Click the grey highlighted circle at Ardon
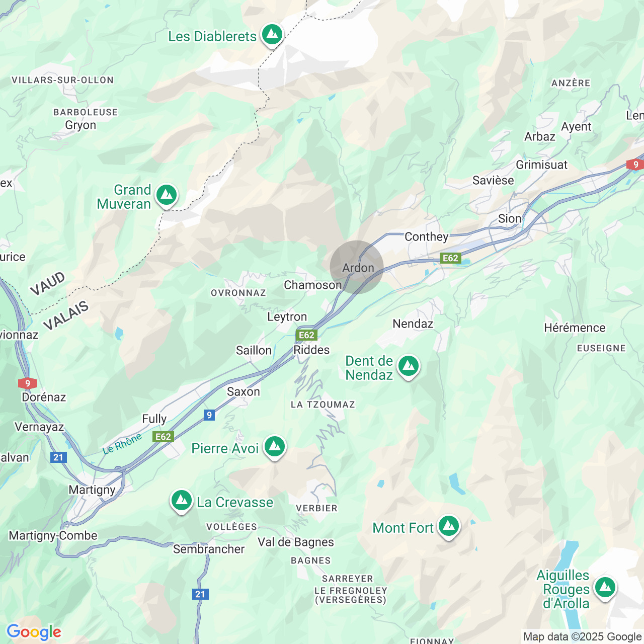Image resolution: width=644 pixels, height=644 pixels. tap(357, 267)
